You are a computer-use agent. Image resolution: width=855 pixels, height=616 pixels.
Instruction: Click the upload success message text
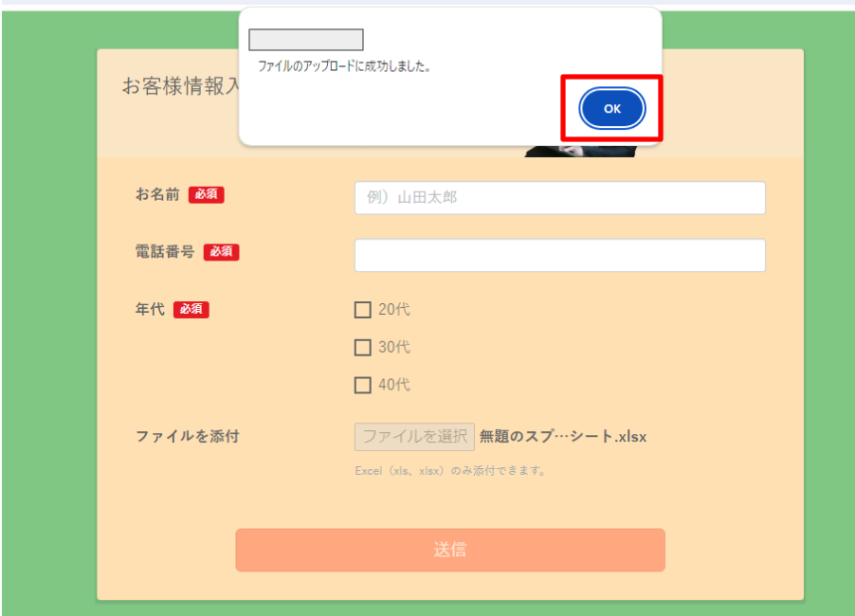tap(344, 66)
